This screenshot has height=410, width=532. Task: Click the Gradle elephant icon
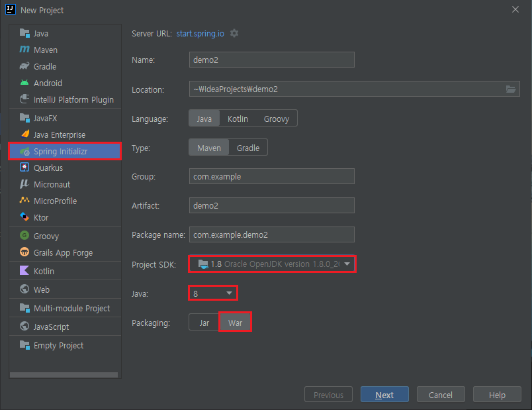click(24, 66)
